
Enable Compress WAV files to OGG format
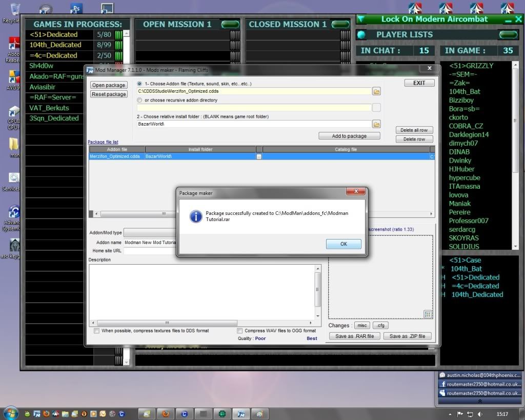coord(240,331)
